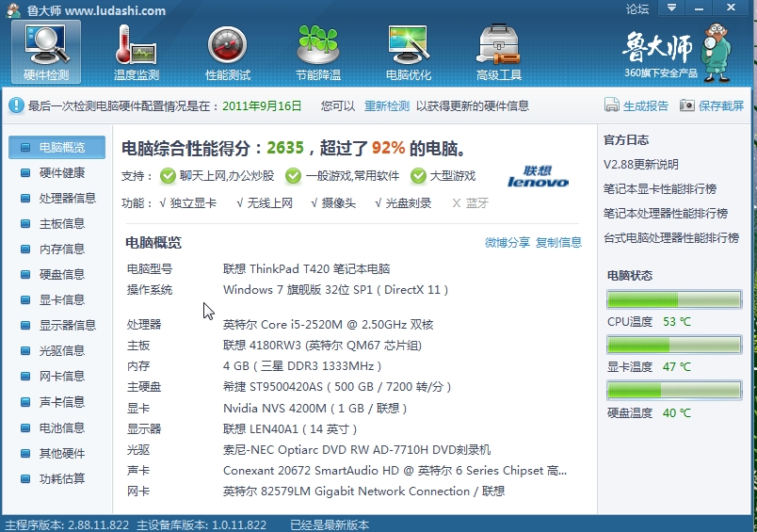
Task: Click the score value 2635
Action: [285, 148]
